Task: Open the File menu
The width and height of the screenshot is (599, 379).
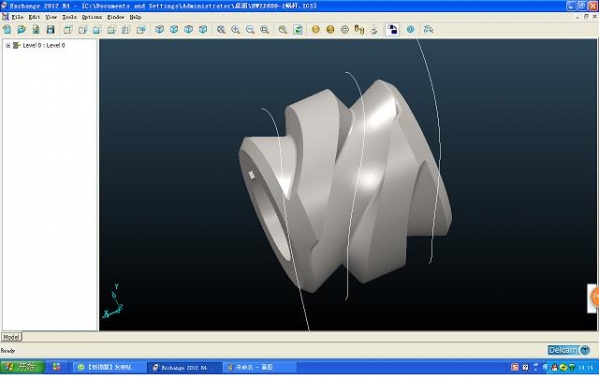Action: click(17, 17)
